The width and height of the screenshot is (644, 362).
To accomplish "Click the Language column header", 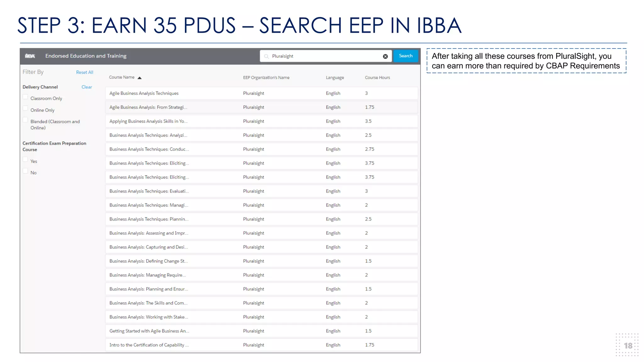I will pos(335,78).
